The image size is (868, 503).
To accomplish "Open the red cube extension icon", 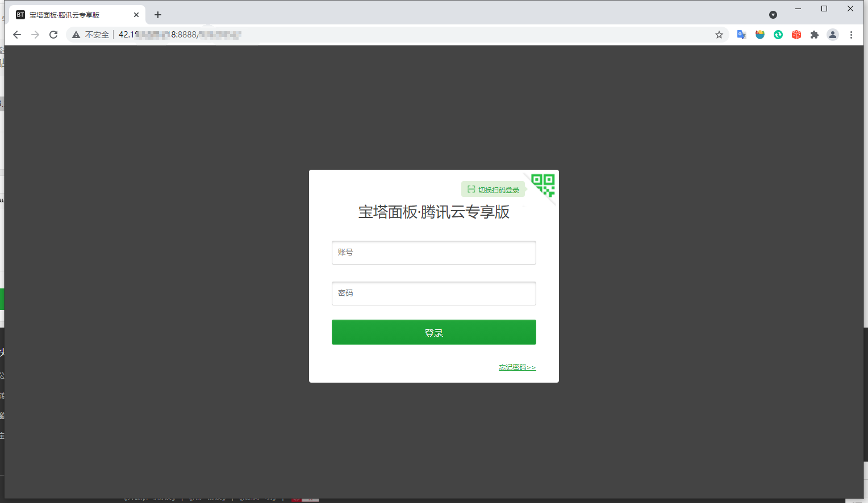I will 796,35.
